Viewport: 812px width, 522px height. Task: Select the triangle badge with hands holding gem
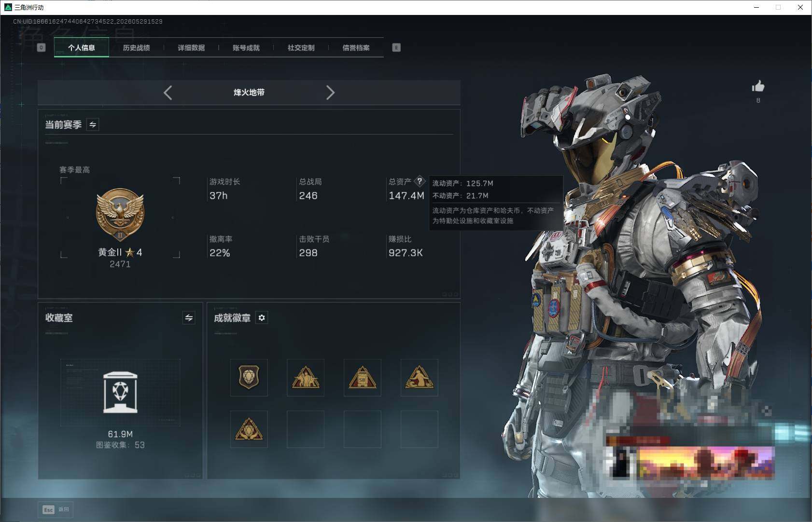tap(249, 429)
